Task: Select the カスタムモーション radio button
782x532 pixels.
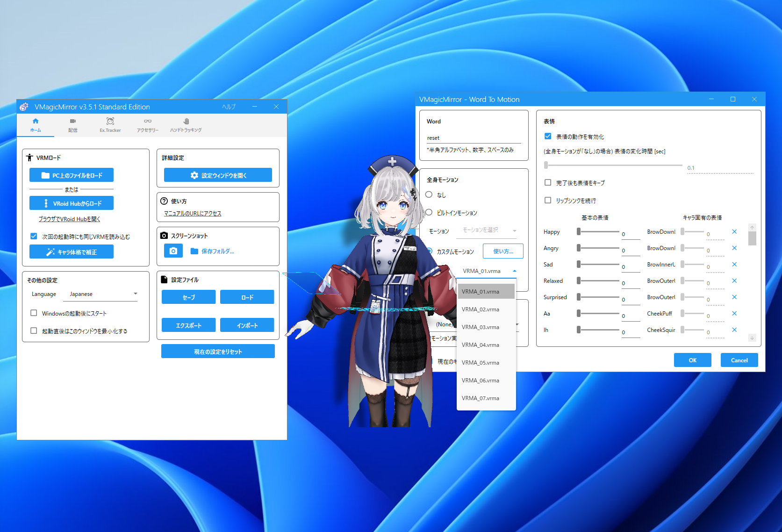Action: [429, 251]
